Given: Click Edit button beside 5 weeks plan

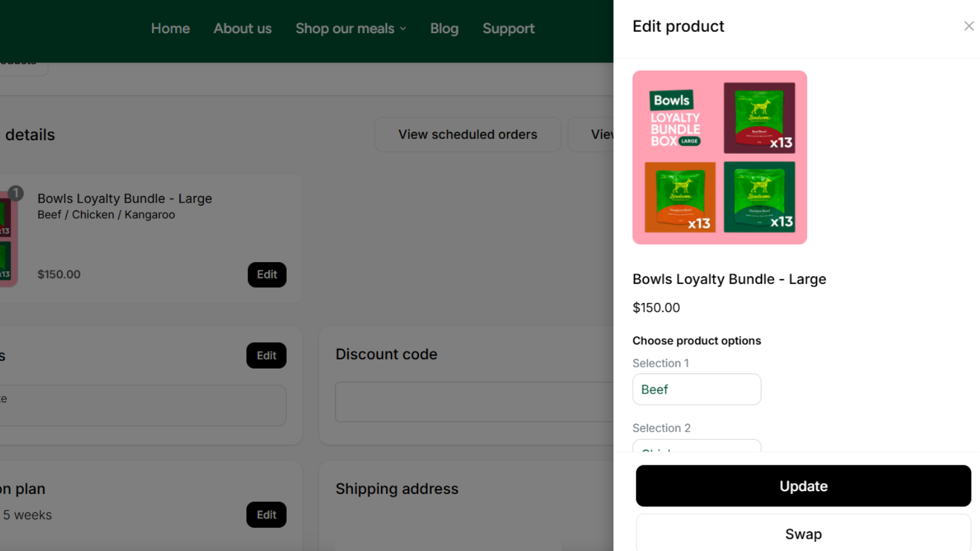Looking at the screenshot, I should coord(266,515).
